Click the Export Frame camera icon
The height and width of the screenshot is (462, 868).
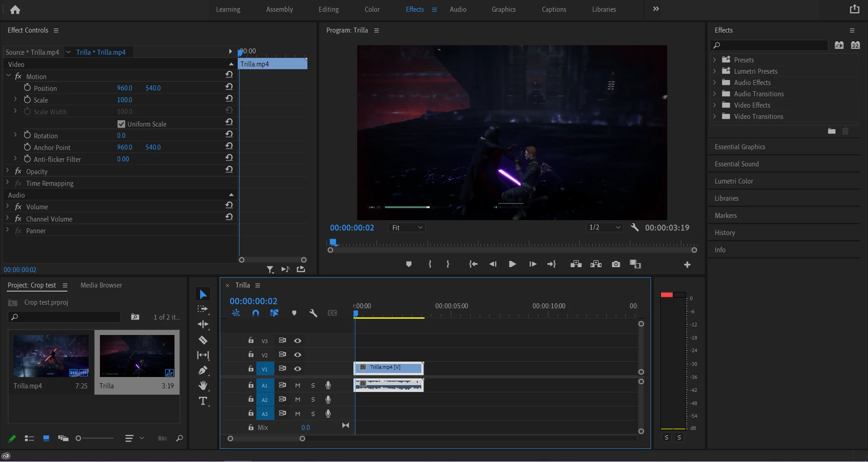pos(616,264)
